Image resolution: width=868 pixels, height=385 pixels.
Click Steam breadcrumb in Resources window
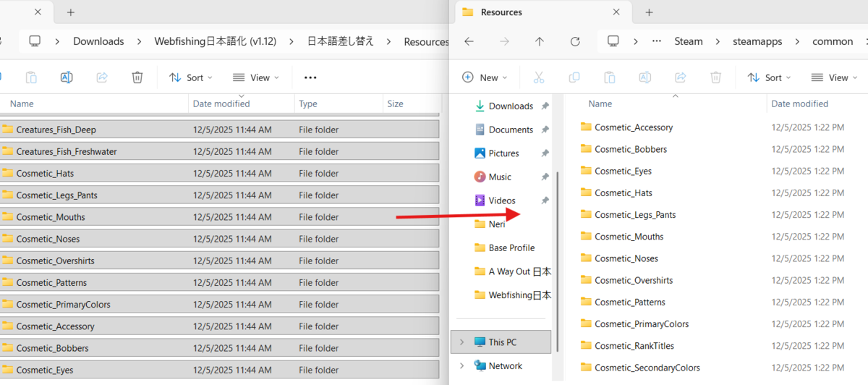[x=689, y=41]
